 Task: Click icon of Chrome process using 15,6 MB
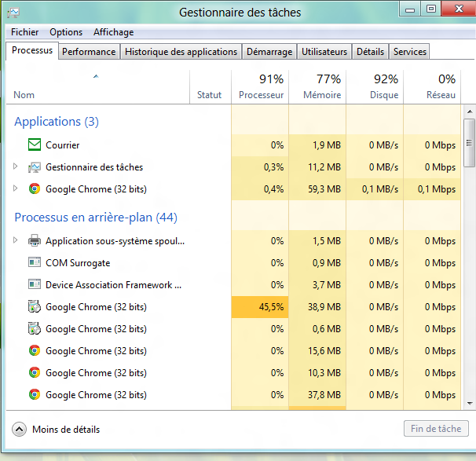click(x=35, y=350)
